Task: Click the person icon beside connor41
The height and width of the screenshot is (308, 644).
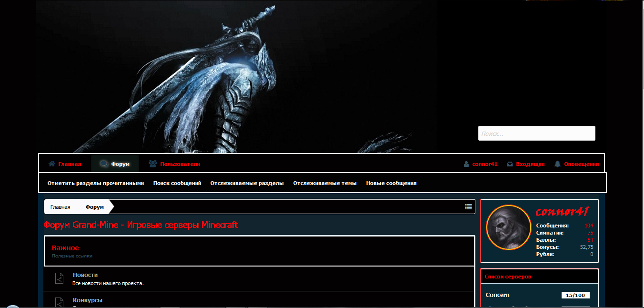Action: click(x=466, y=164)
